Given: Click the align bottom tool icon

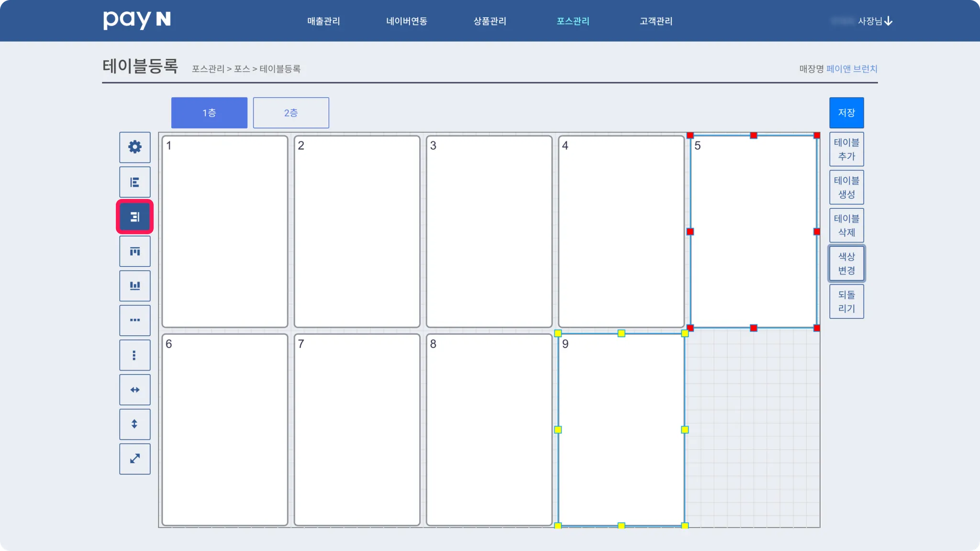Looking at the screenshot, I should pos(134,286).
